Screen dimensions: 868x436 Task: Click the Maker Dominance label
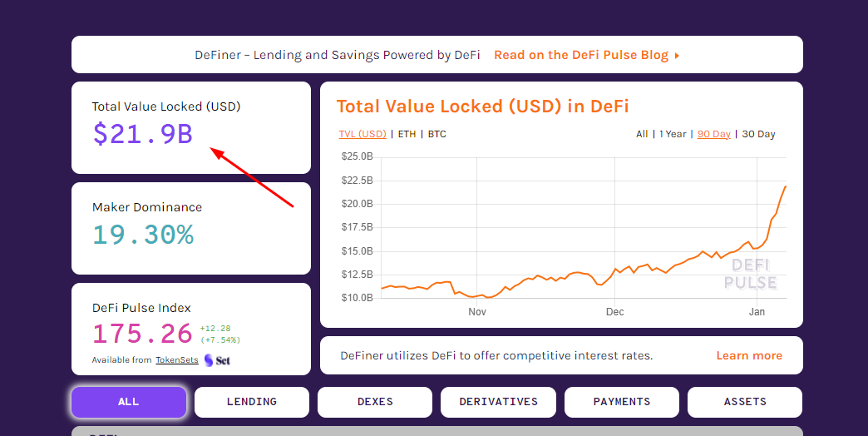pyautogui.click(x=147, y=207)
